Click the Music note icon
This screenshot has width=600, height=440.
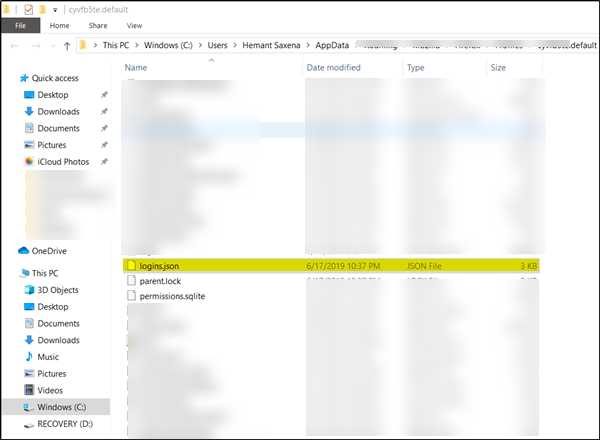[29, 357]
